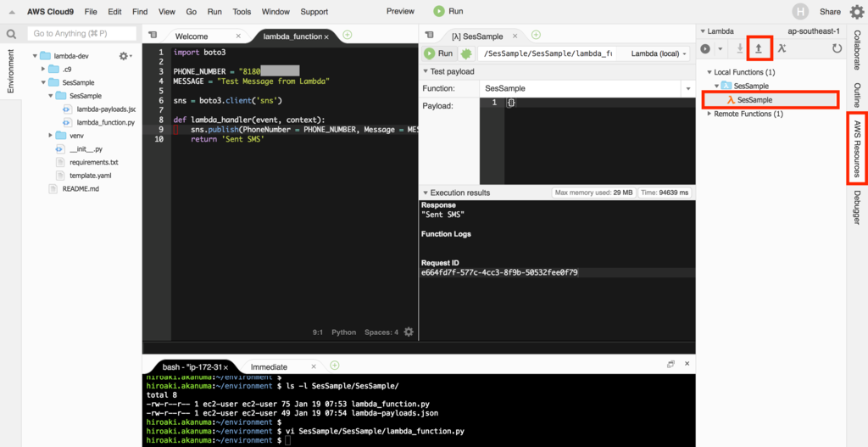Close the Immediate tab
The width and height of the screenshot is (868, 447).
tap(314, 366)
